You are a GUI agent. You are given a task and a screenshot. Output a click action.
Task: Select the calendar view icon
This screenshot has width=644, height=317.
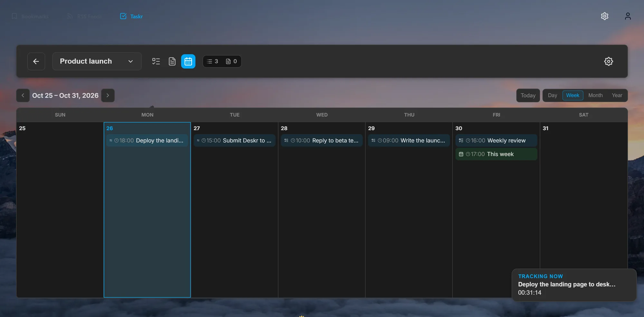[188, 61]
